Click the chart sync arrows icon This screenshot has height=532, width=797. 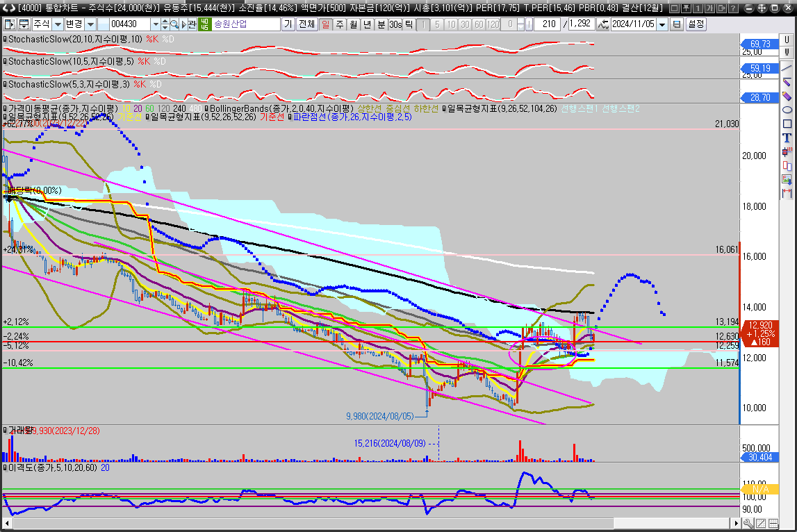(603, 24)
